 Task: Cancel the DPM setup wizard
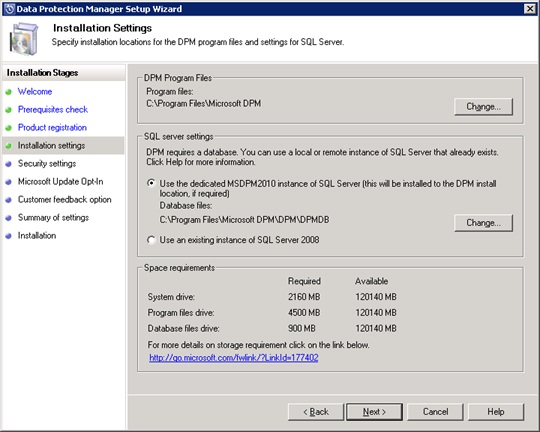tap(435, 412)
